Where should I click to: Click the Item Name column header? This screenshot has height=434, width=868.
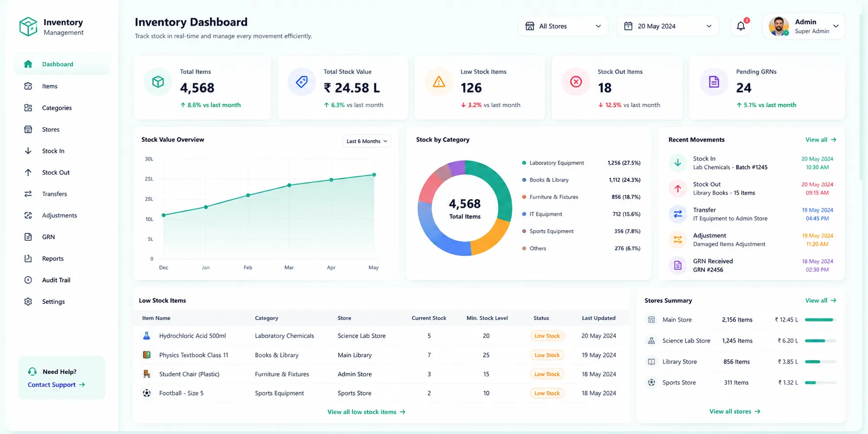click(x=156, y=318)
